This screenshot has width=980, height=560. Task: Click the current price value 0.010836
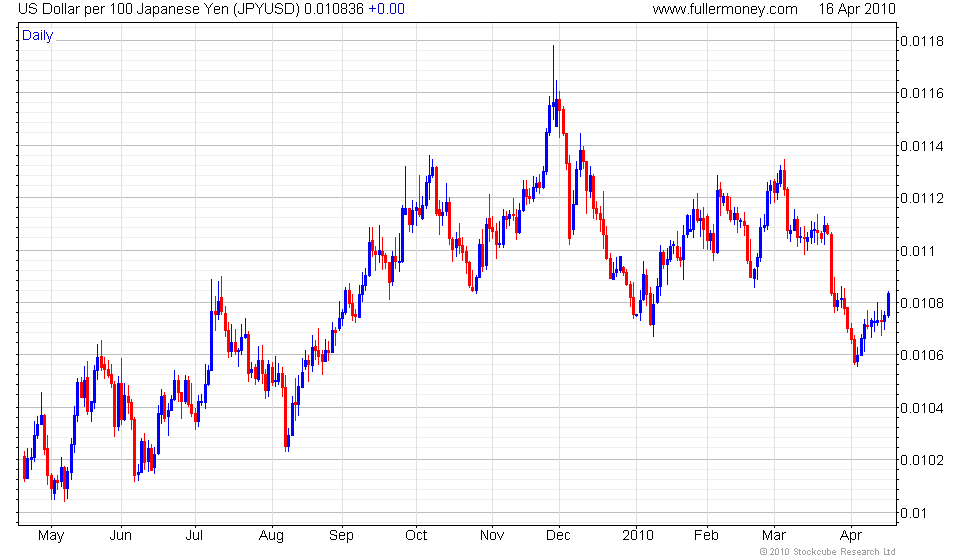(x=334, y=9)
